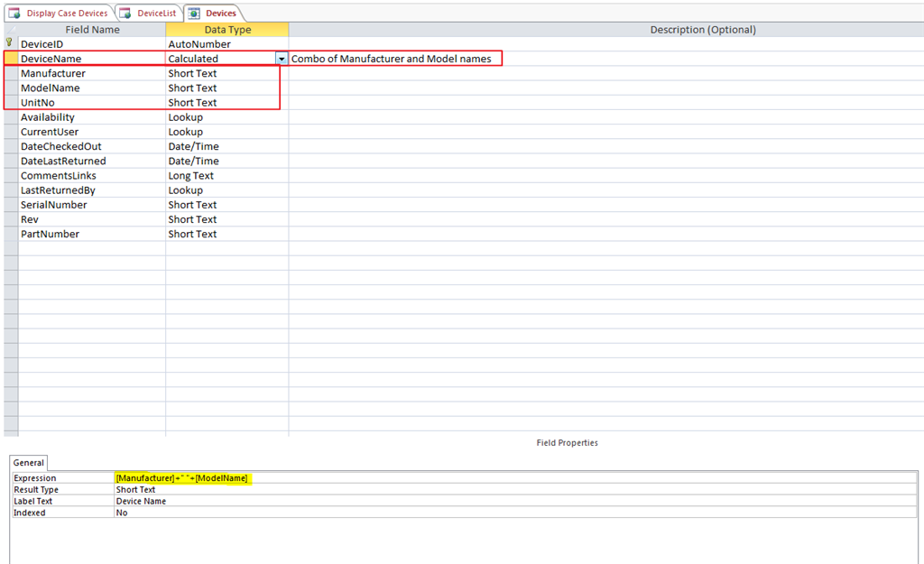Viewport: 924px width, 564px height.
Task: Select the Rev field name cell
Action: click(x=92, y=219)
